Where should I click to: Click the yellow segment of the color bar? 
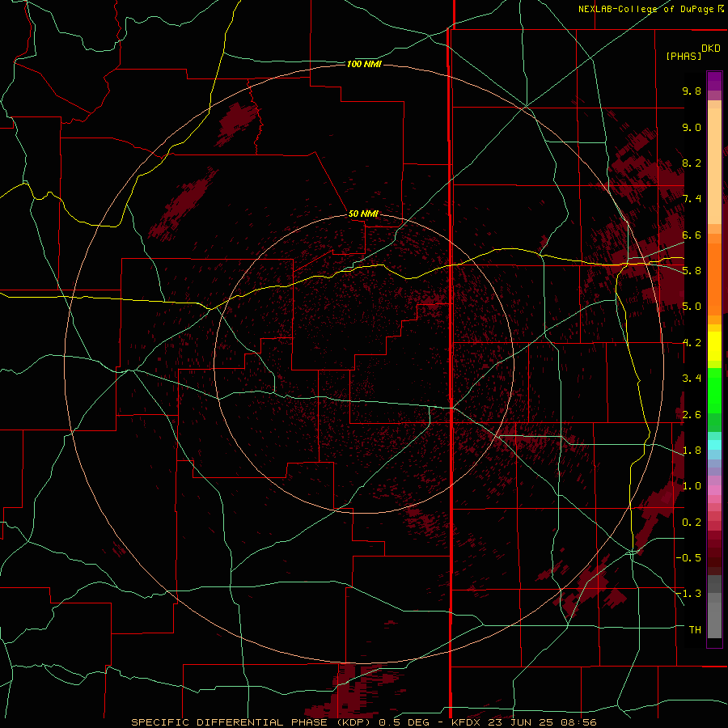pos(714,346)
